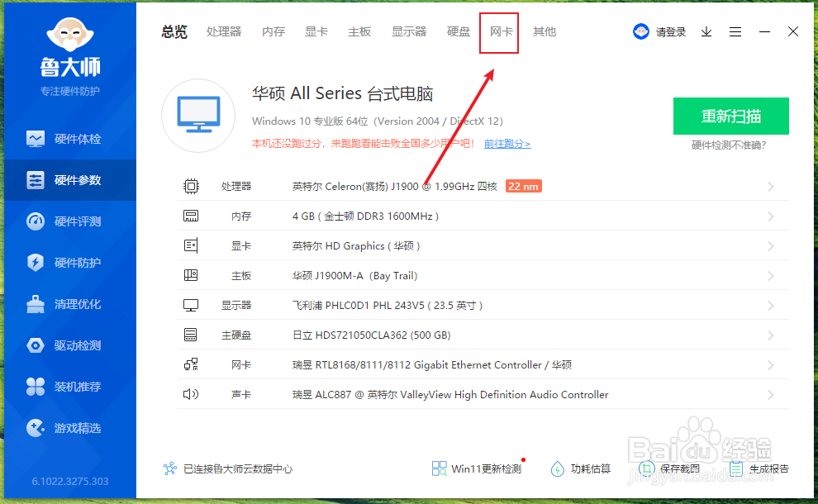
Task: Click 英特尔 HD Graphics ( 华硕 ) text
Action: [356, 245]
